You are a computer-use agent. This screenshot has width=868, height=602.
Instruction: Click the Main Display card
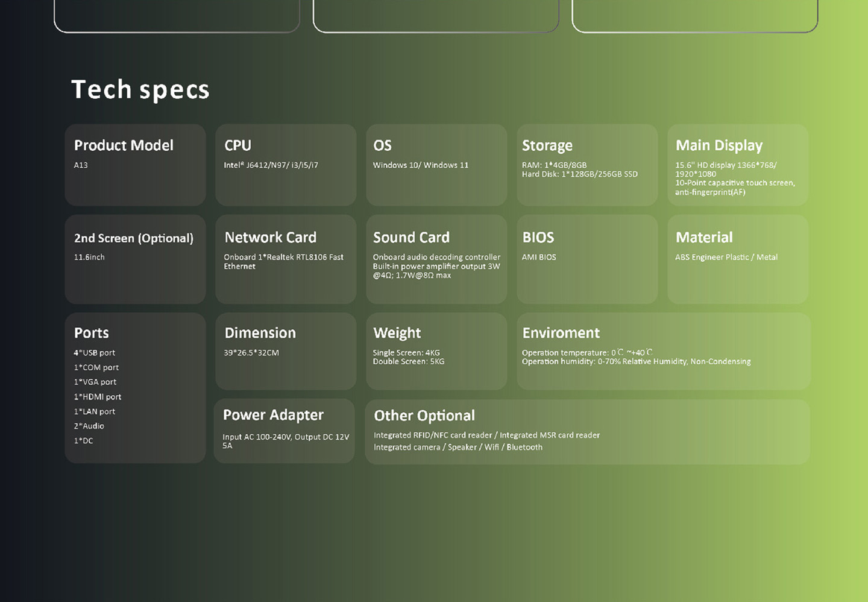pos(738,165)
